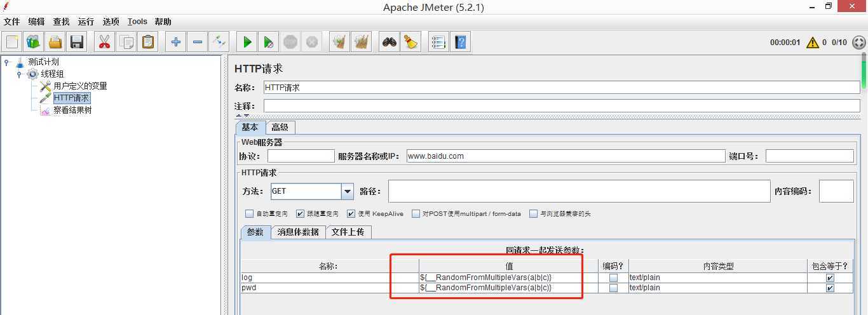The image size is (868, 315).
Task: Click the New test plan icon
Action: click(x=12, y=42)
